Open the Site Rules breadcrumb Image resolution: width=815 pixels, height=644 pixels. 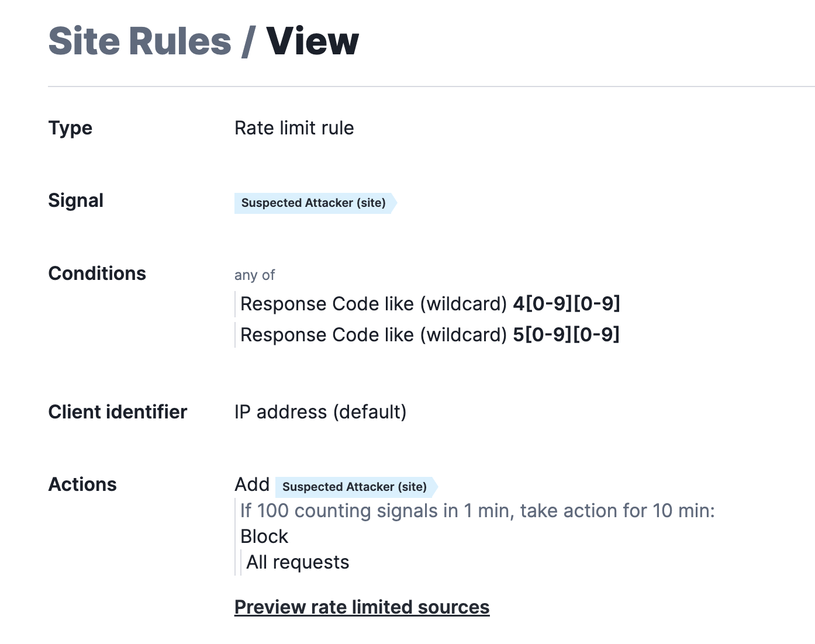(139, 40)
